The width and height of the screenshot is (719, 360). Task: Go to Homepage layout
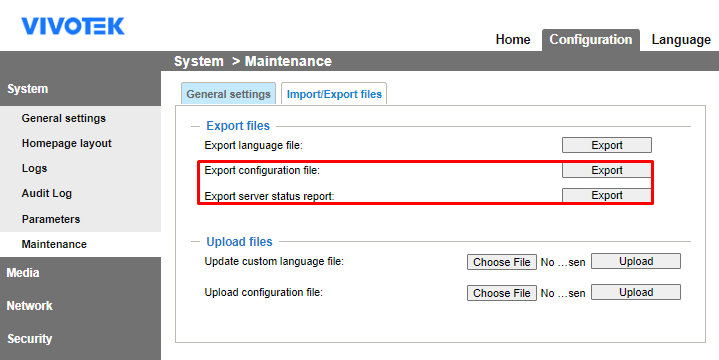click(66, 143)
